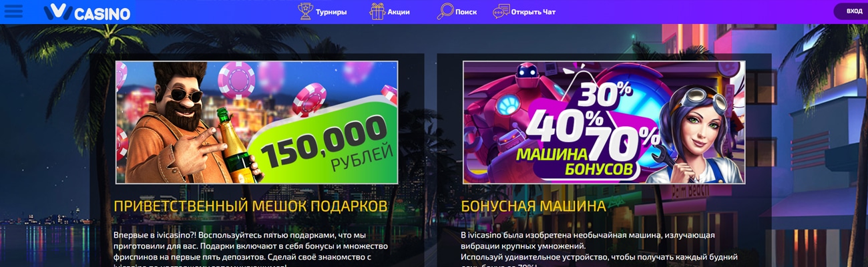Click the Бонусная машина heading
868x267 pixels.
coord(533,206)
